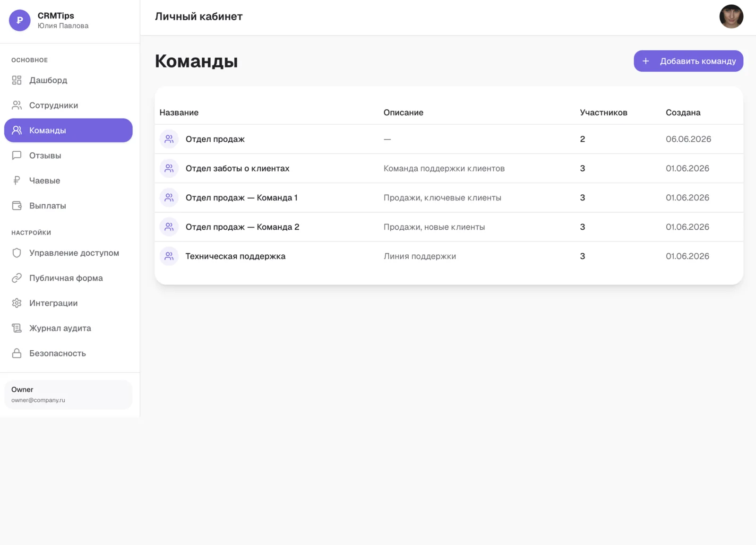Open the Отдел продаж — Команда 2 row
The width and height of the screenshot is (756, 545).
[449, 227]
